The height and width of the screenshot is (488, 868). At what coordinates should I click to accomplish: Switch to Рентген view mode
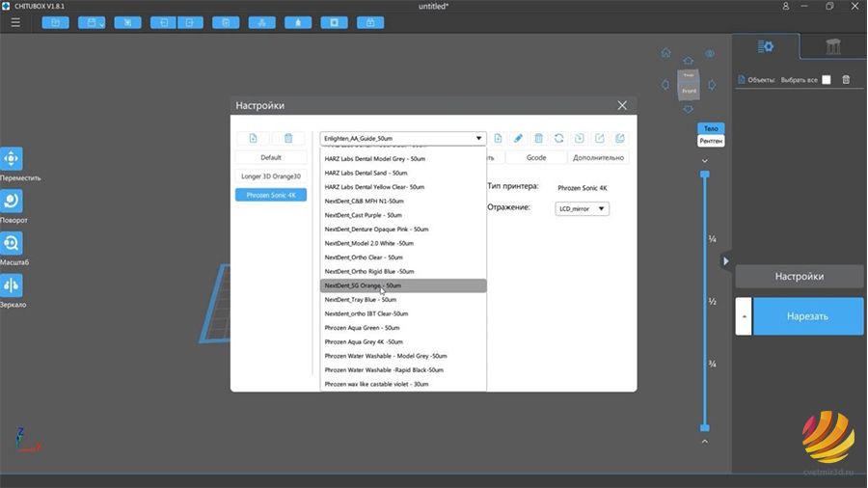pyautogui.click(x=711, y=141)
